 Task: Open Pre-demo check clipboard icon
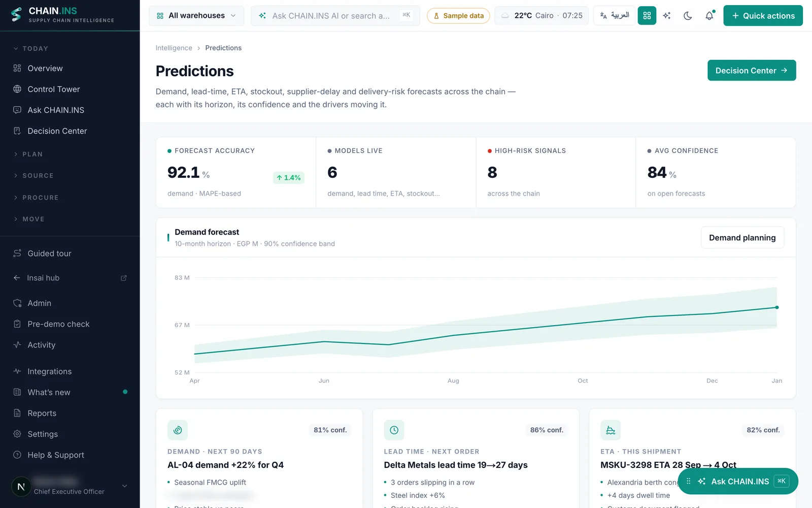tap(17, 324)
